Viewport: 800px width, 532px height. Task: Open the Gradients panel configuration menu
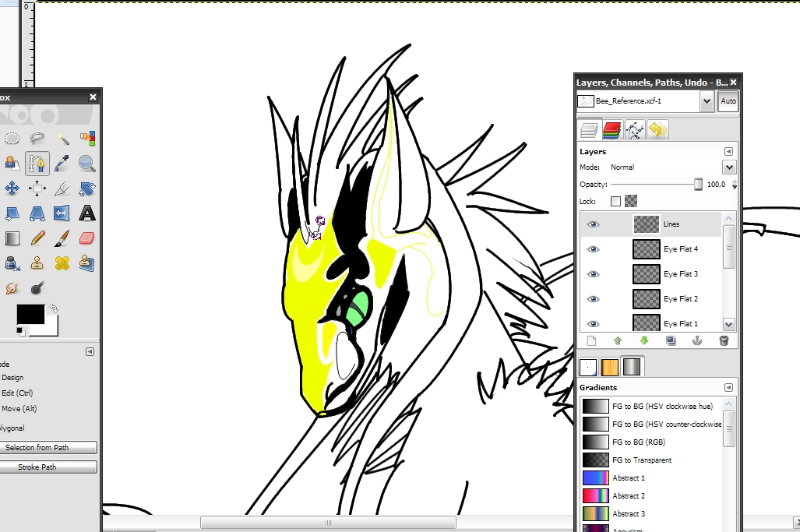(728, 388)
